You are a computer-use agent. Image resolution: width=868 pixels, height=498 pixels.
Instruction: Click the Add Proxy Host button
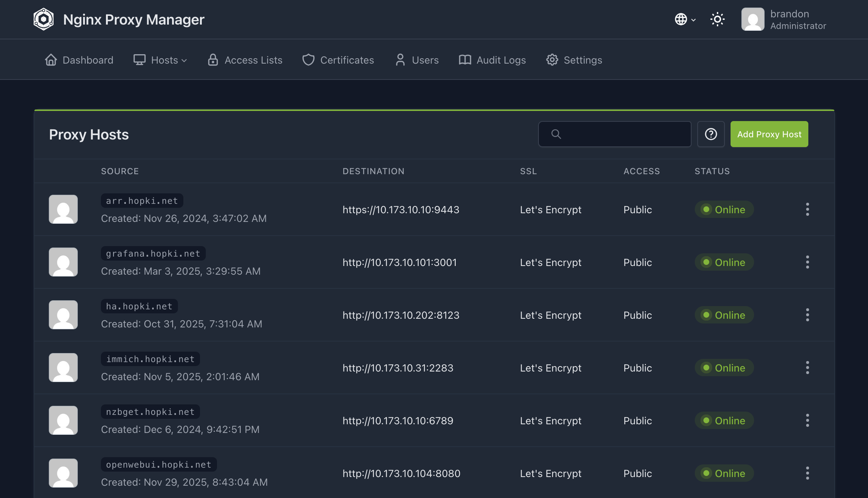769,134
